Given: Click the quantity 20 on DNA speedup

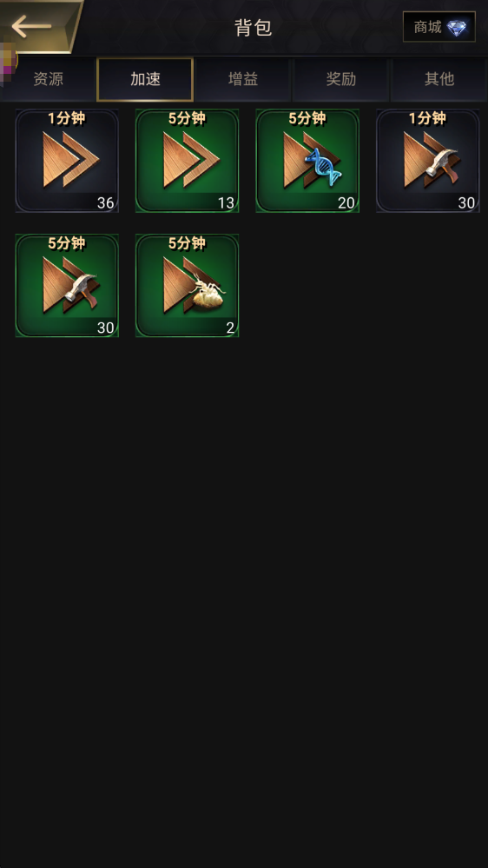Looking at the screenshot, I should pyautogui.click(x=346, y=203).
